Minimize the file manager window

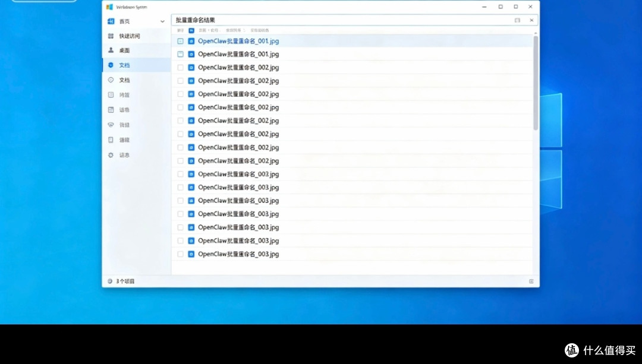click(484, 7)
